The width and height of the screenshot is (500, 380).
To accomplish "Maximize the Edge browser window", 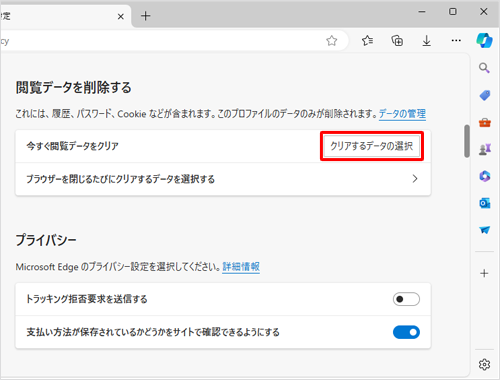I will pyautogui.click(x=453, y=12).
